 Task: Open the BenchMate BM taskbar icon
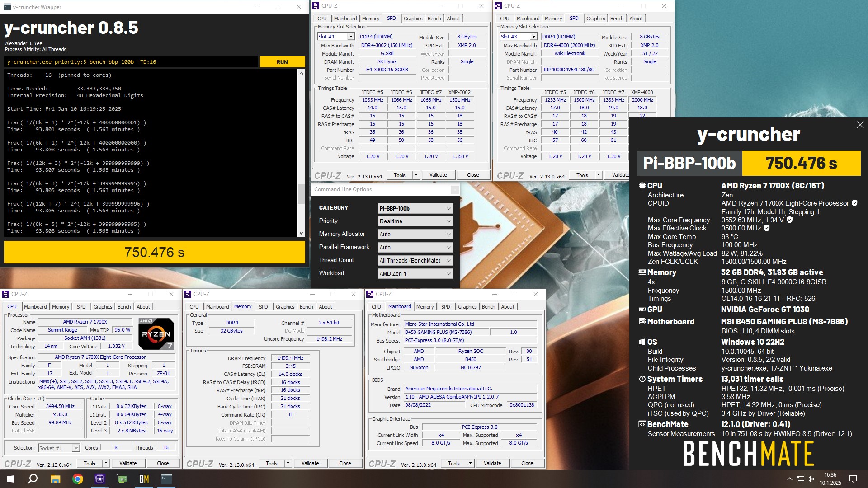(144, 479)
